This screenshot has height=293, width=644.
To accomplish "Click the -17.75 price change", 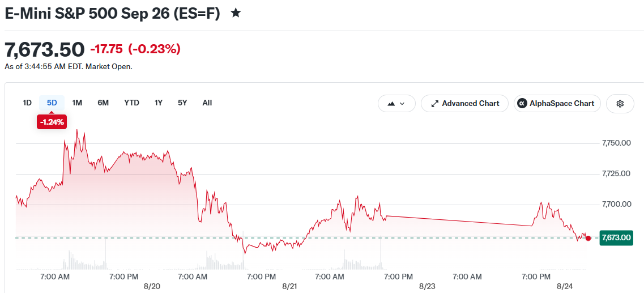I will click(106, 49).
